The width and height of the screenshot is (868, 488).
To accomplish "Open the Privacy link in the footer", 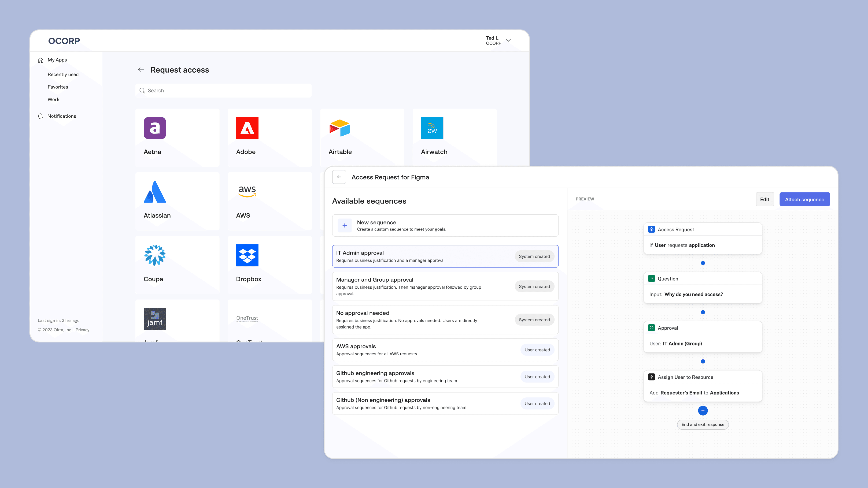I will [x=83, y=330].
